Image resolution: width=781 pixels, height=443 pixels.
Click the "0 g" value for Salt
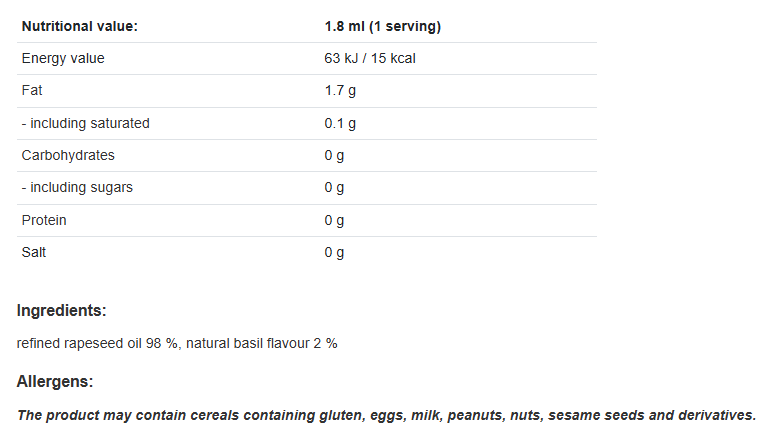[334, 252]
